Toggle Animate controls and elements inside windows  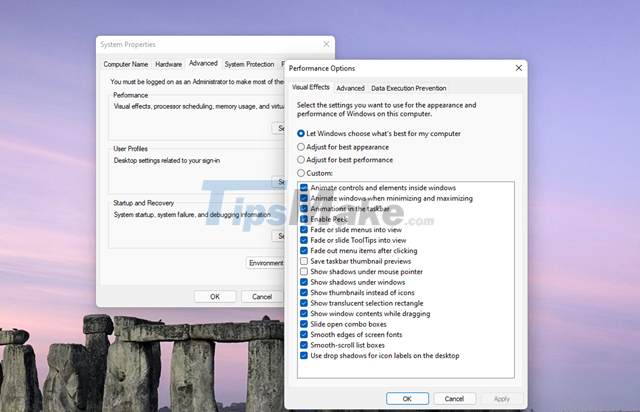304,188
